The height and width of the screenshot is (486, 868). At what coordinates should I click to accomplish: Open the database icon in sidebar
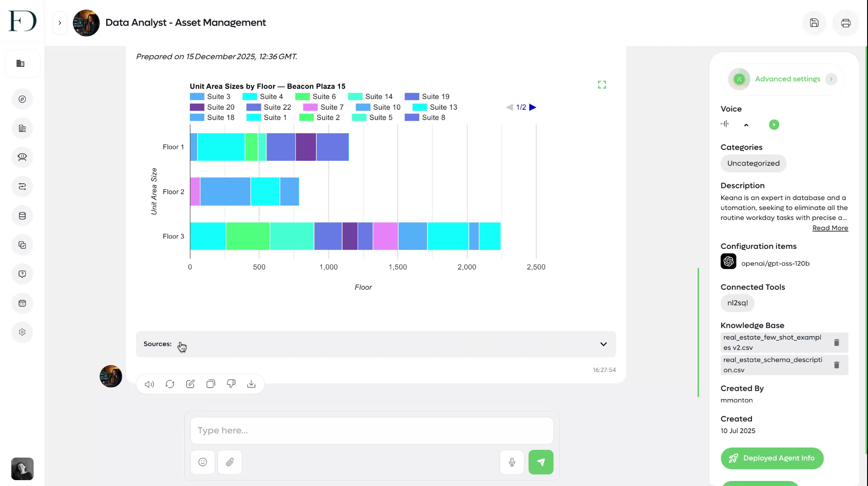(x=22, y=216)
